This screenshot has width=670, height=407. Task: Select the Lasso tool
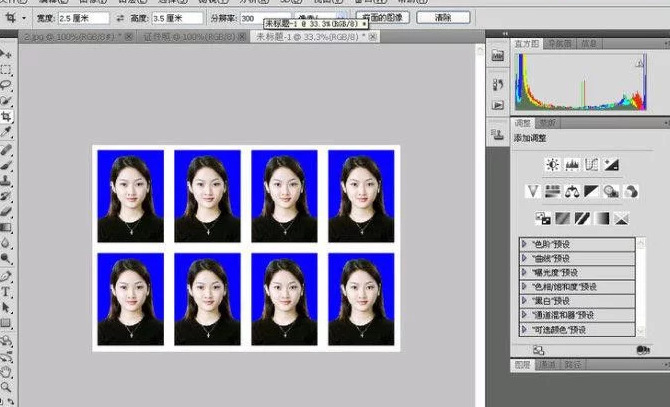pos(6,85)
